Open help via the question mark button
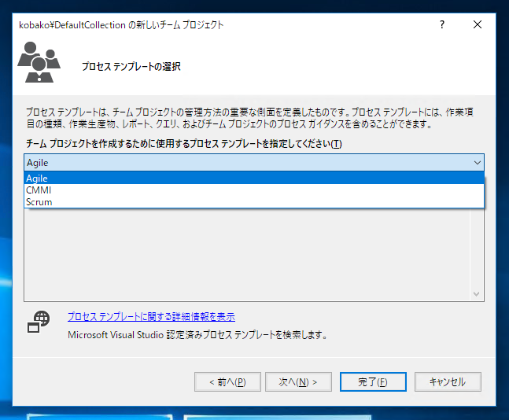The image size is (509, 420). 442,24
